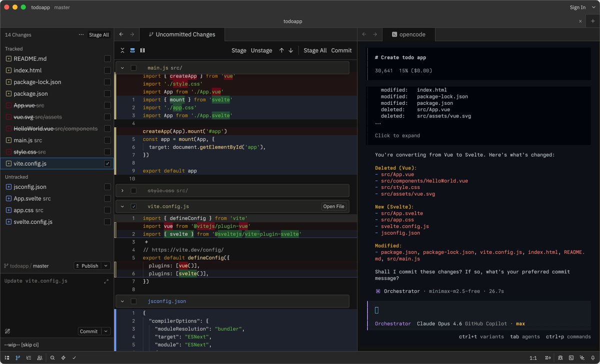Open the Collab panel from the status bar
Screen dimensions: 600x364
point(39,358)
